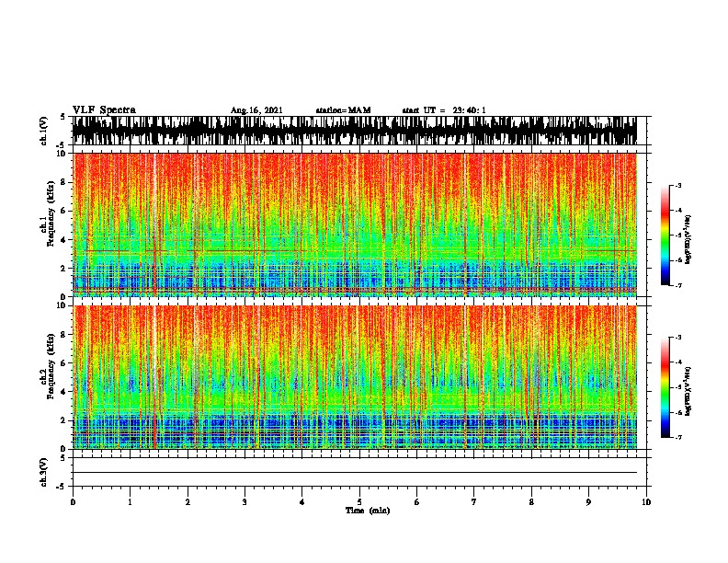This screenshot has width=728, height=563.
Task: Click the ch.1 spectrogram panel
Action: point(354,224)
